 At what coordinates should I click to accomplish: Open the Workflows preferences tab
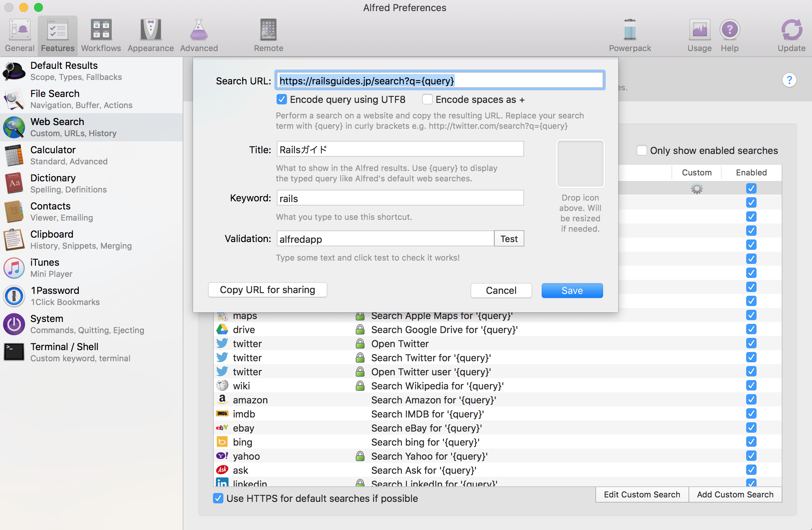pyautogui.click(x=101, y=36)
